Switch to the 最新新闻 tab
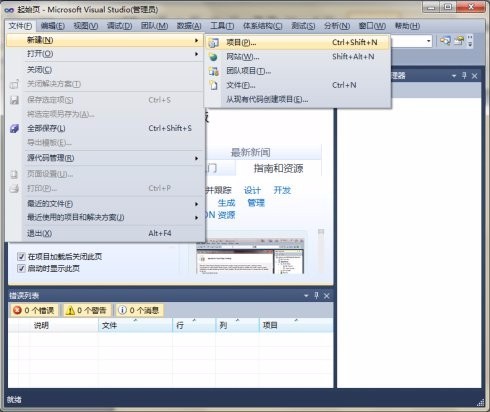490x412 pixels. click(250, 153)
